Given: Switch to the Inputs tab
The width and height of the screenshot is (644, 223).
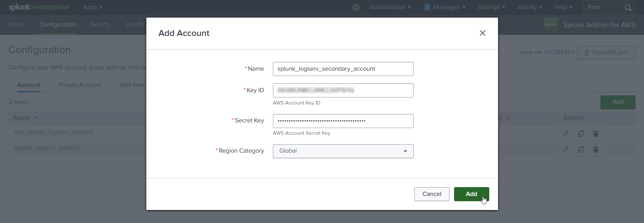Looking at the screenshot, I should (x=17, y=25).
